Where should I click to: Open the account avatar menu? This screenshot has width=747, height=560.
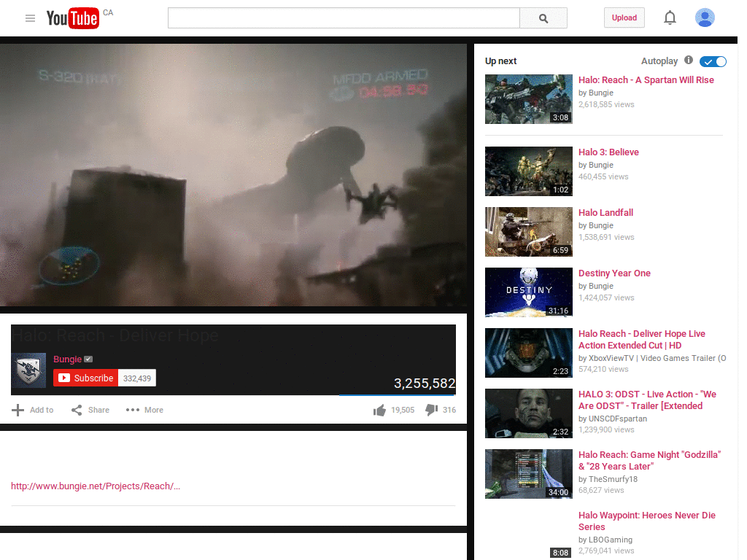coord(705,17)
